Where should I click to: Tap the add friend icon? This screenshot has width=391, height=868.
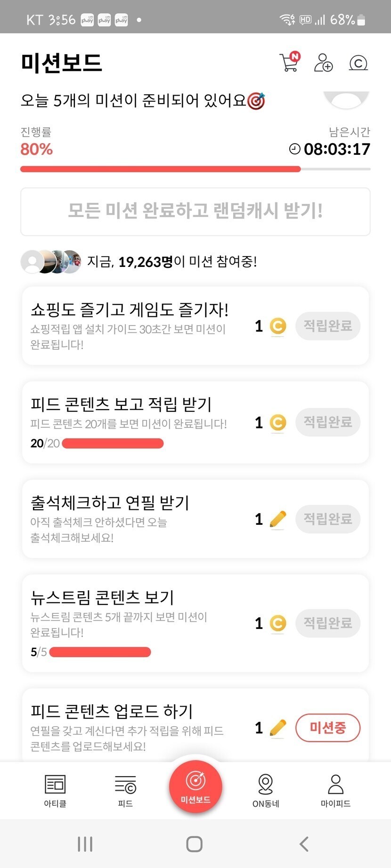(x=323, y=63)
